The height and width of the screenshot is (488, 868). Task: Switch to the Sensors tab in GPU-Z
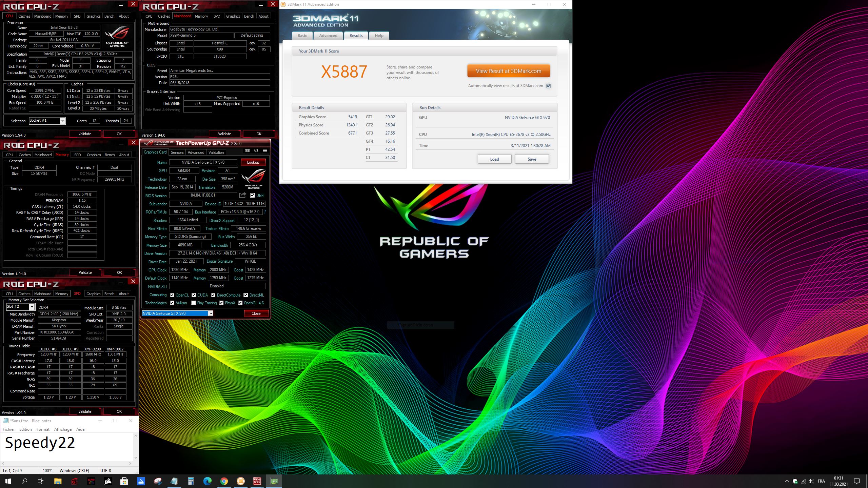point(177,152)
